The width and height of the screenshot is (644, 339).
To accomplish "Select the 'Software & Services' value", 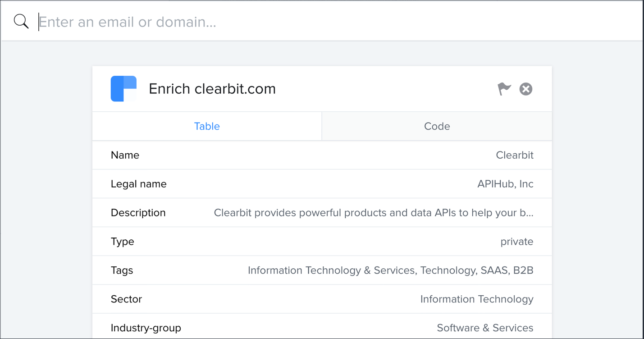I will tap(485, 328).
